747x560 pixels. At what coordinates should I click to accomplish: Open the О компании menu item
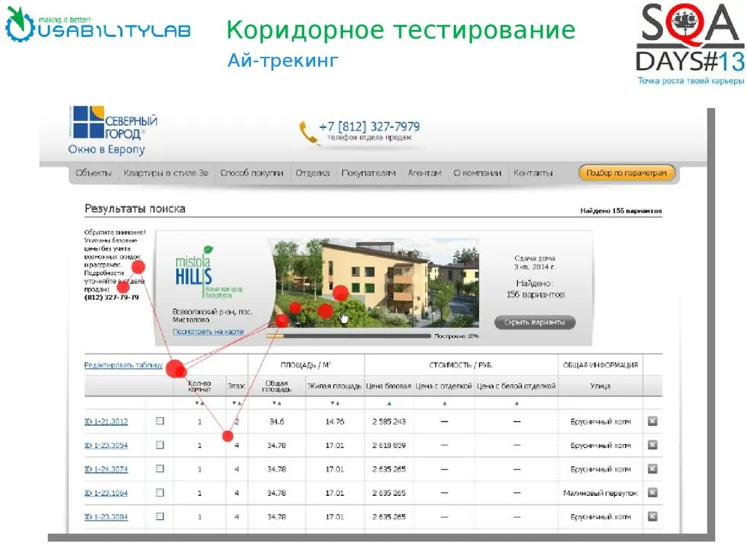(477, 173)
